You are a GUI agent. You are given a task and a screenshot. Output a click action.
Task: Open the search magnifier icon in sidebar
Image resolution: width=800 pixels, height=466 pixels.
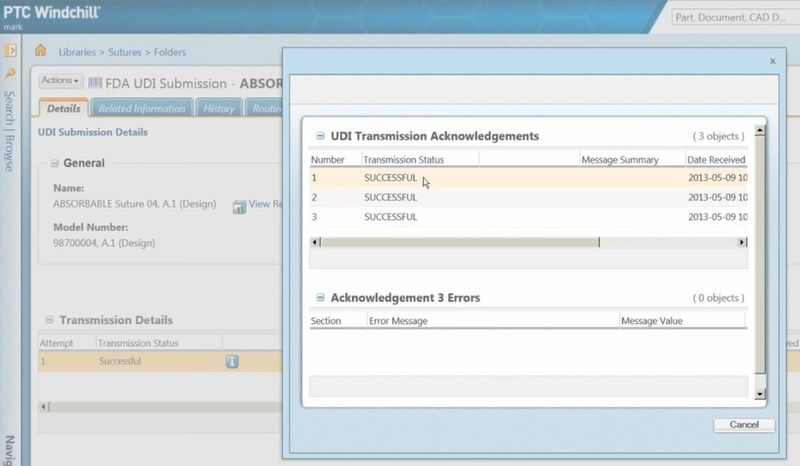tap(10, 73)
